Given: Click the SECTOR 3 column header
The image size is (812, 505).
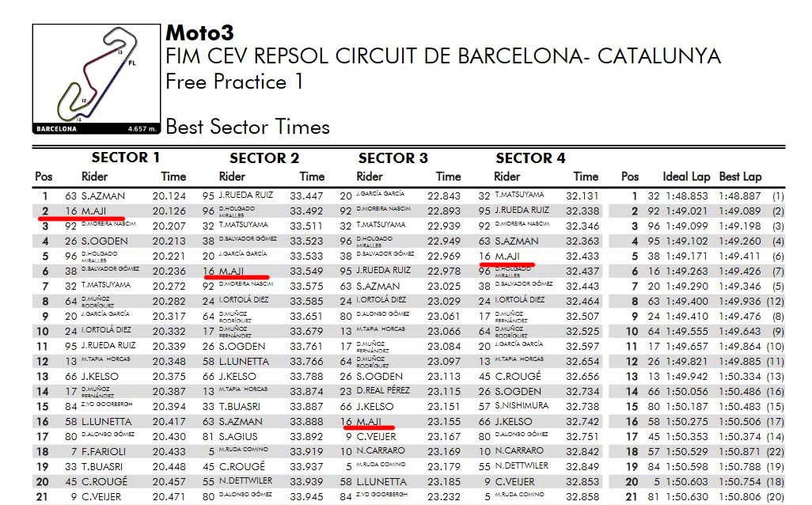Looking at the screenshot, I should 393,158.
